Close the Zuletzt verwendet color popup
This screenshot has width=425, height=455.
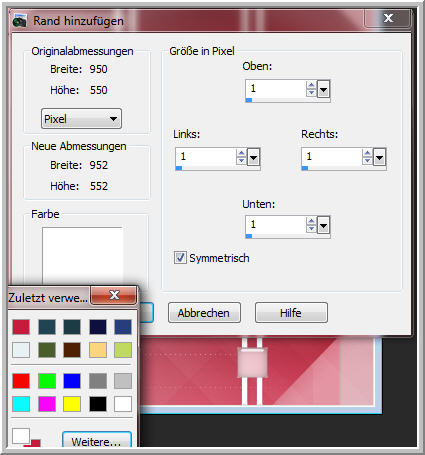[x=114, y=295]
